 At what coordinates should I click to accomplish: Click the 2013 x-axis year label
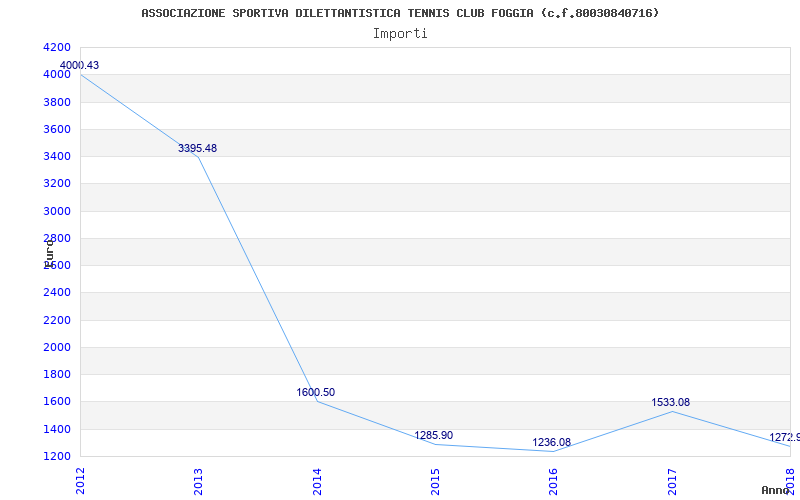coord(198,482)
